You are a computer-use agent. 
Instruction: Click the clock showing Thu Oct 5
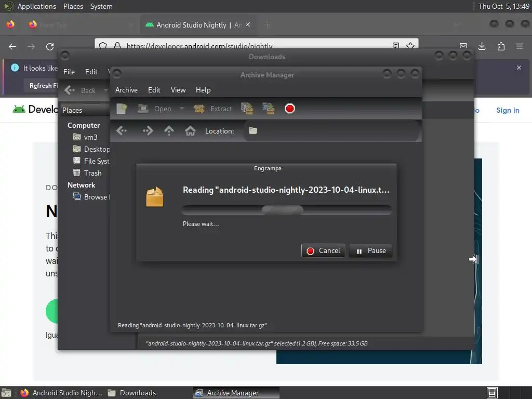(503, 6)
